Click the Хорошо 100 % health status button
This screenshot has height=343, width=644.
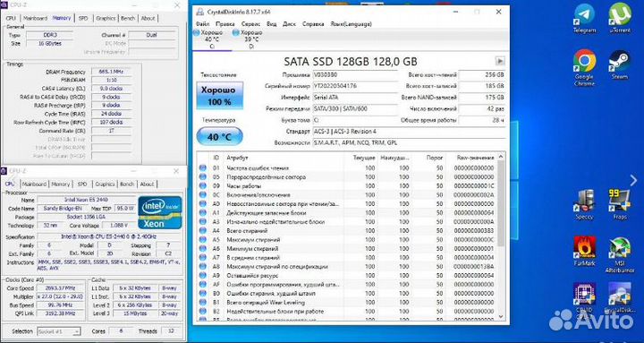tap(220, 96)
